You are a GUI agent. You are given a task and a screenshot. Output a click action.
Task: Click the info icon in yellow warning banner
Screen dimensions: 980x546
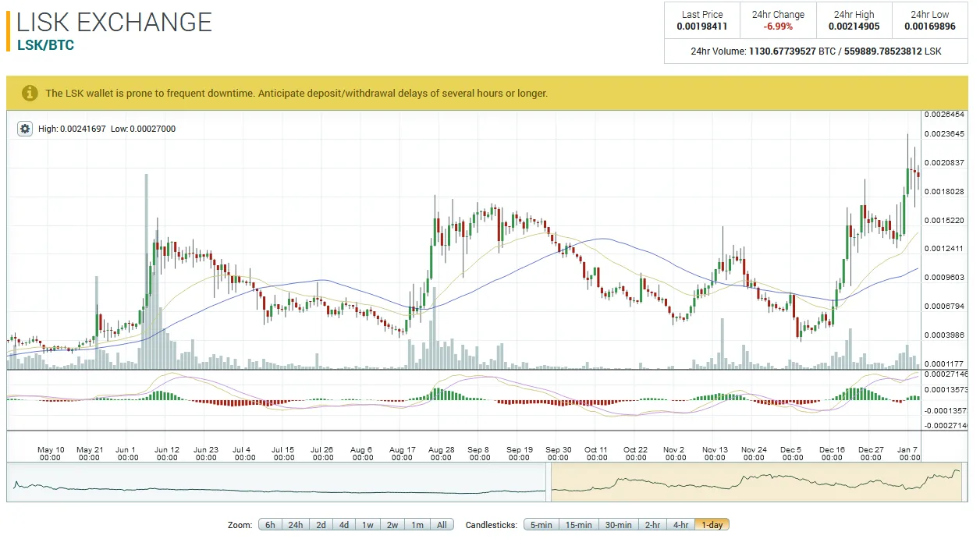pyautogui.click(x=30, y=93)
